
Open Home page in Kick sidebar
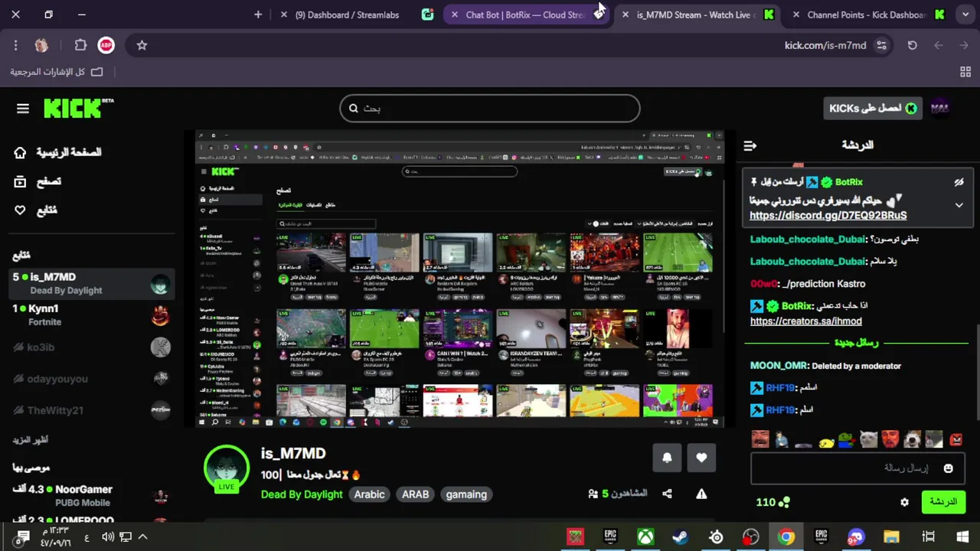[x=57, y=152]
